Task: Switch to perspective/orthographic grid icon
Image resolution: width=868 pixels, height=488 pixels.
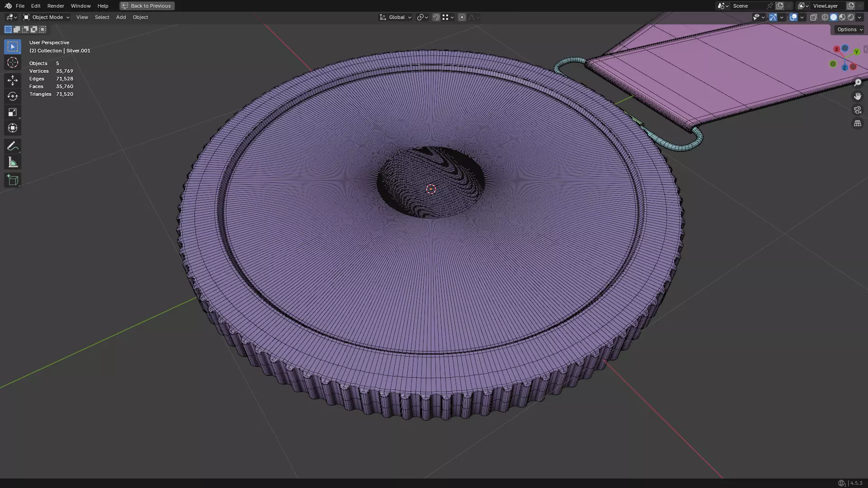Action: coord(857,123)
